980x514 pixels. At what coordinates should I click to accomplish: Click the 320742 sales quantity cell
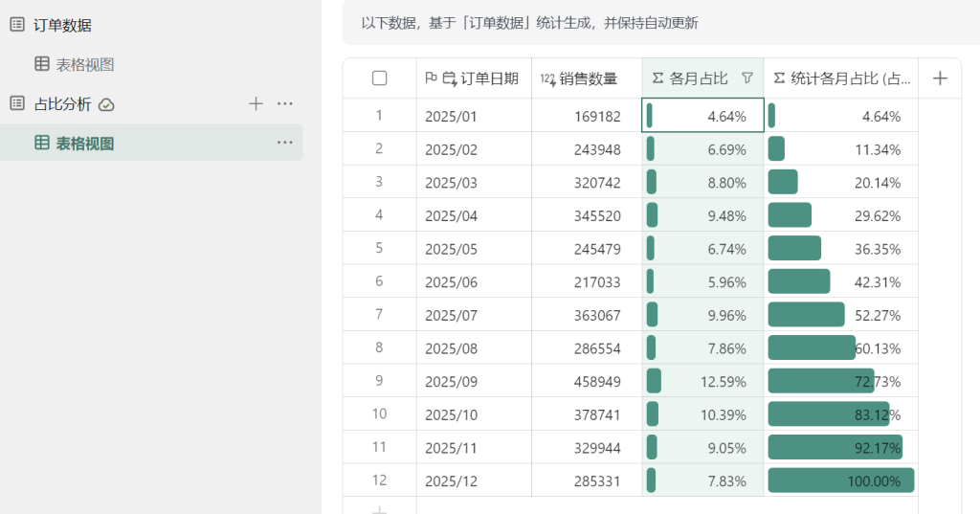[587, 182]
